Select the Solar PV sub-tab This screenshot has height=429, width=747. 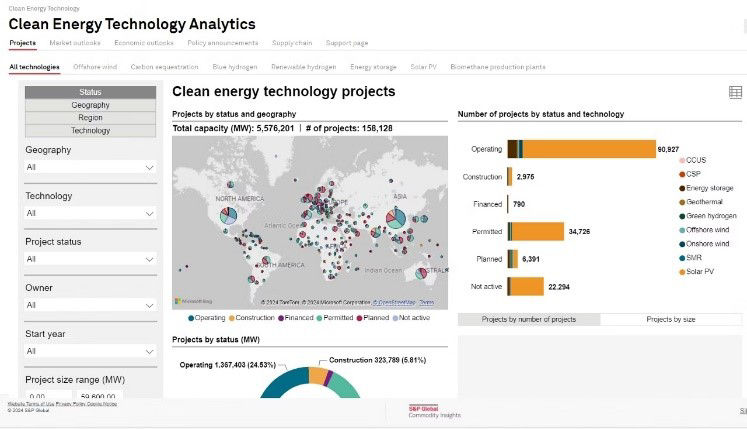423,67
